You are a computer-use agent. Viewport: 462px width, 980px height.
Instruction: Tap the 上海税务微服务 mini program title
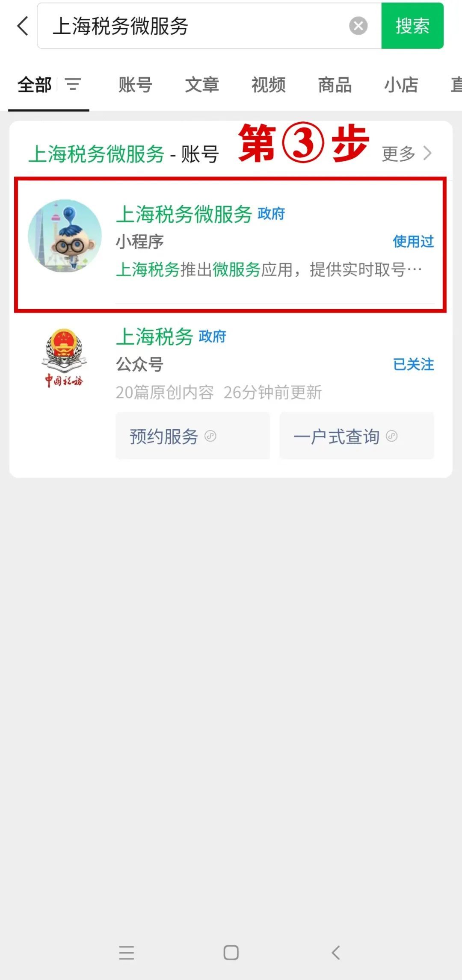(x=184, y=214)
